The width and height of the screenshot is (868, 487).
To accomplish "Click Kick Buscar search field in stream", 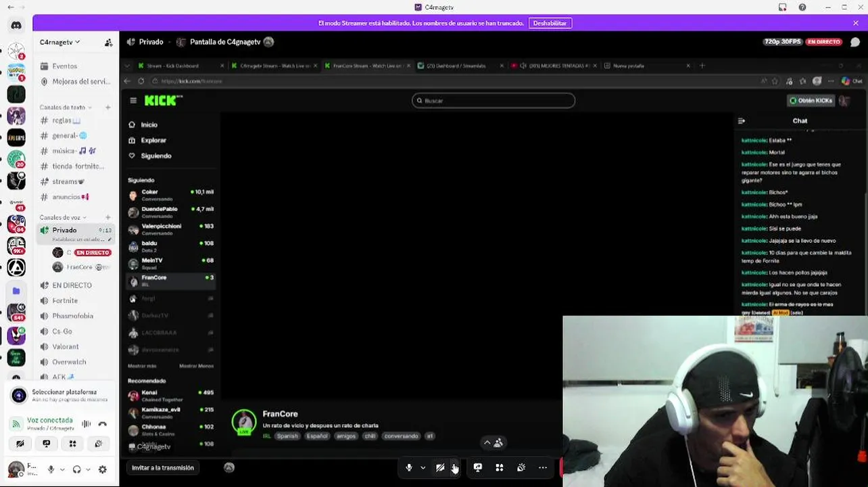I will click(x=493, y=101).
